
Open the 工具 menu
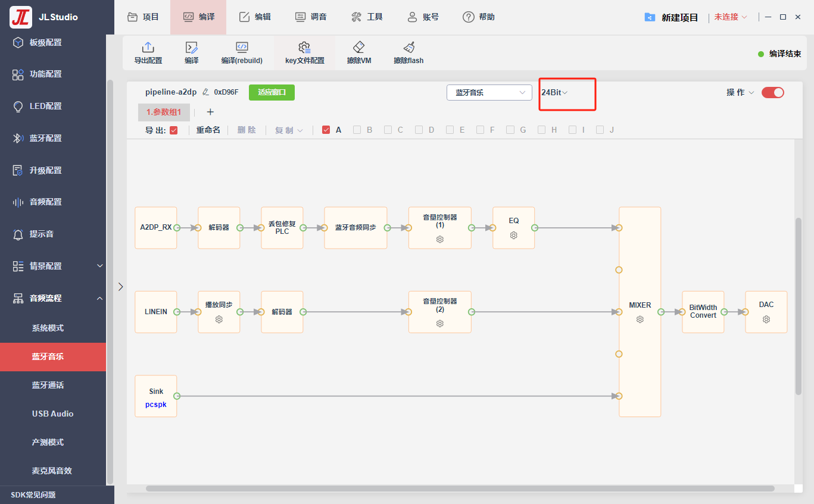point(367,17)
